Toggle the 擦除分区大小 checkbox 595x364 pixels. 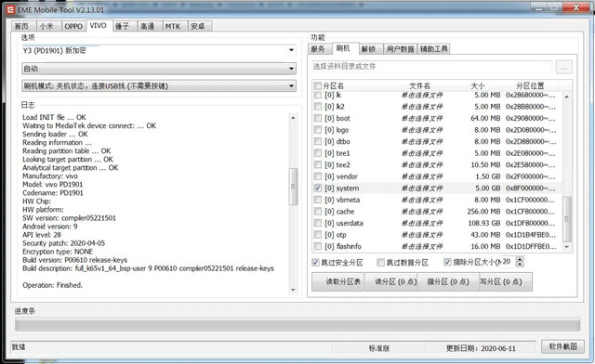(x=447, y=262)
